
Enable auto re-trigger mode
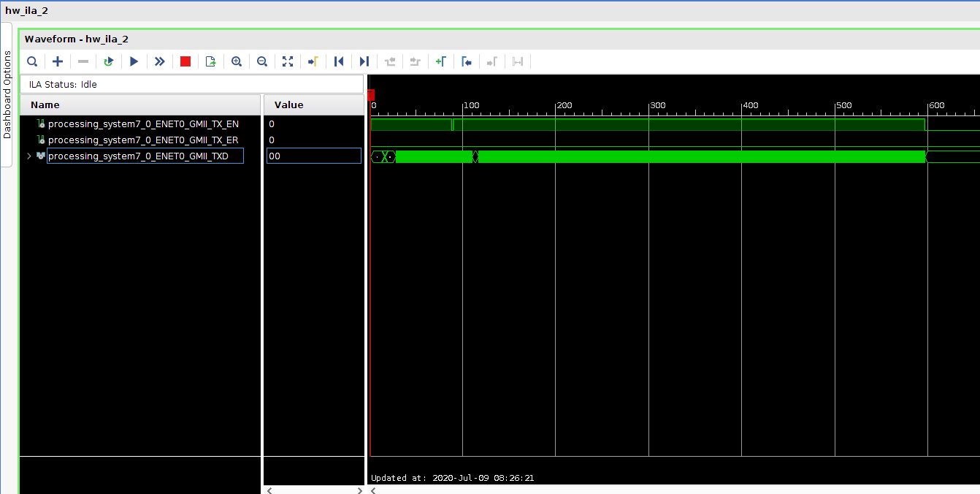click(x=108, y=61)
